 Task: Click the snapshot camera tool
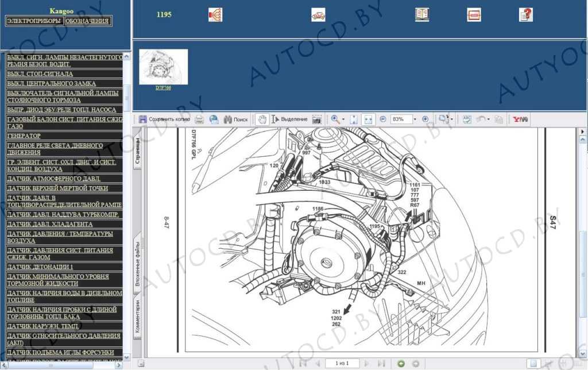[318, 119]
